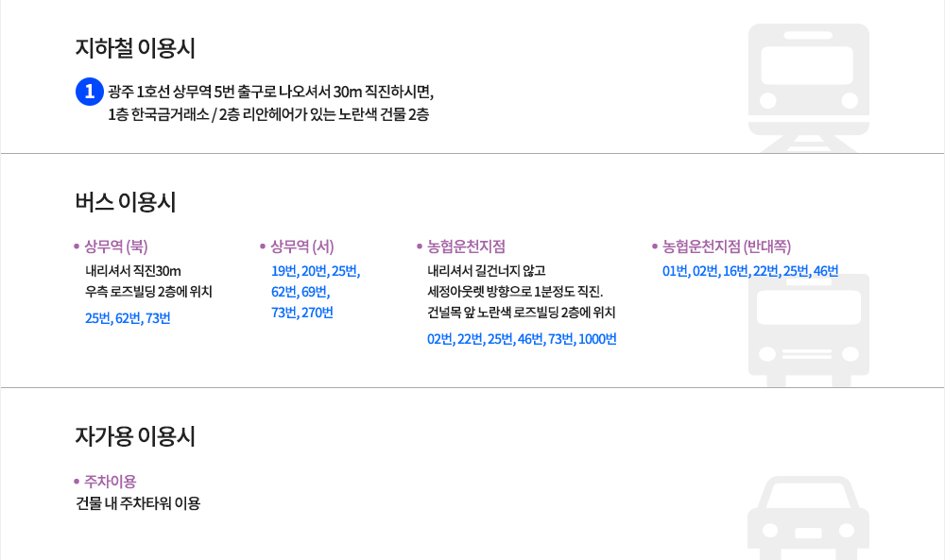Click the gray car icon
Viewport: 945px width, 560px height.
[x=808, y=518]
